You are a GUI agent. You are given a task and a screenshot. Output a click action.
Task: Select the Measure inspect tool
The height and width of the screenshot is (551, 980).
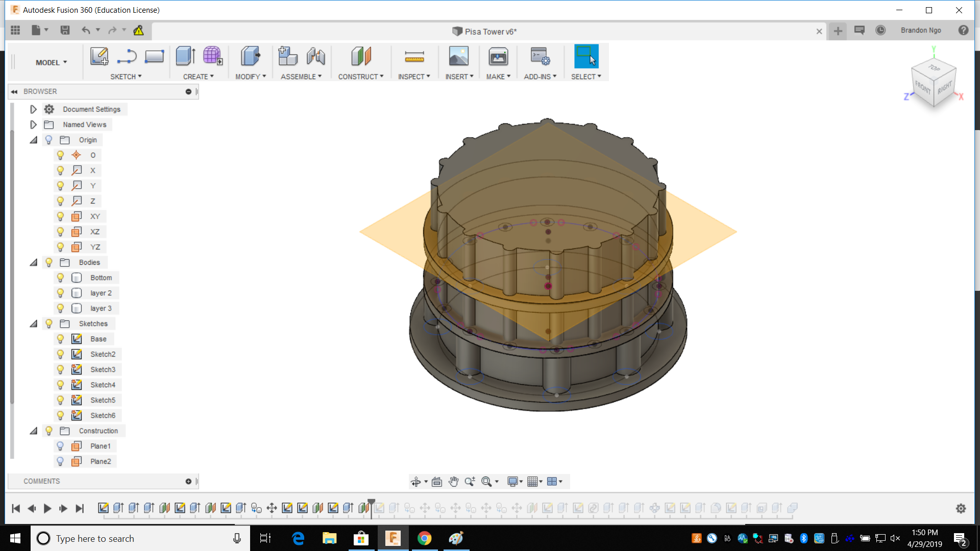coord(414,57)
